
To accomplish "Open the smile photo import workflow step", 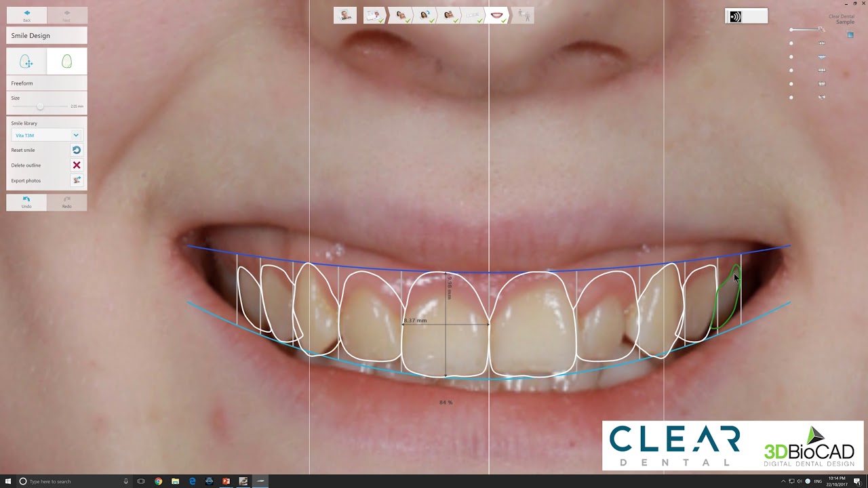I will [x=401, y=15].
